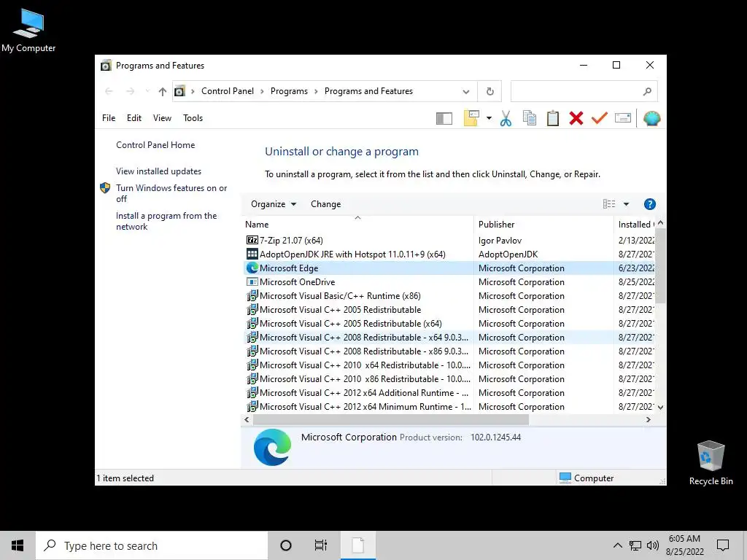Click the Refresh button in address bar
This screenshot has width=747, height=560.
point(489,91)
